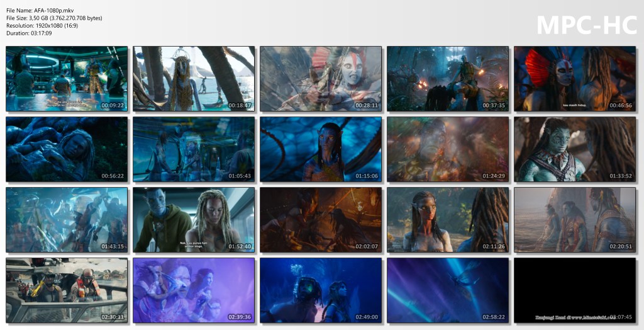Open the 00:37:35 thumbnail
The width and height of the screenshot is (644, 330).
[x=448, y=79]
